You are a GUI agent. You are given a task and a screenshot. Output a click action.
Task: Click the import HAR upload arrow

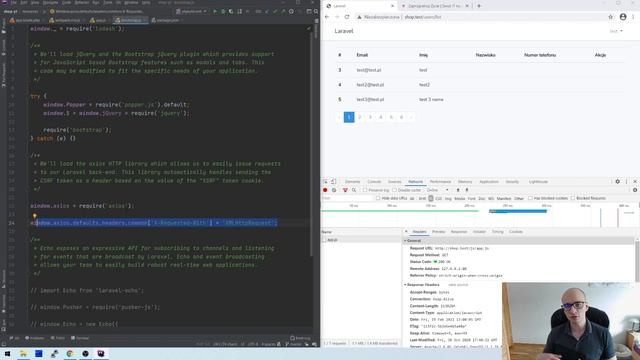(x=458, y=190)
